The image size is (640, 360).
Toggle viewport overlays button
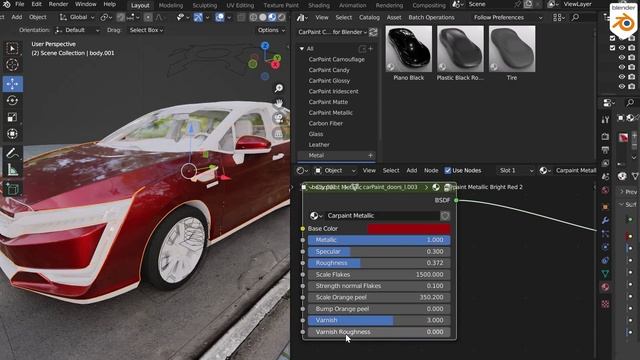[x=220, y=18]
